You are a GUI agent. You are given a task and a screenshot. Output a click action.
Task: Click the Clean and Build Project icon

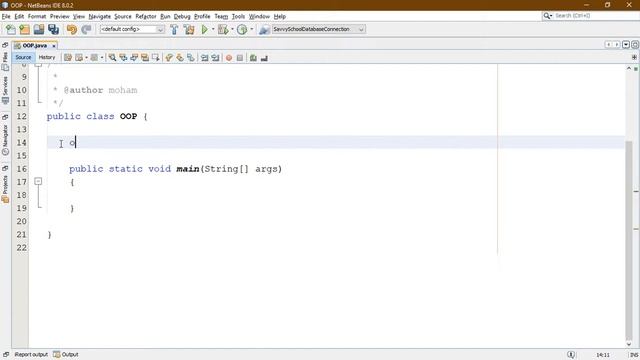pyautogui.click(x=189, y=29)
